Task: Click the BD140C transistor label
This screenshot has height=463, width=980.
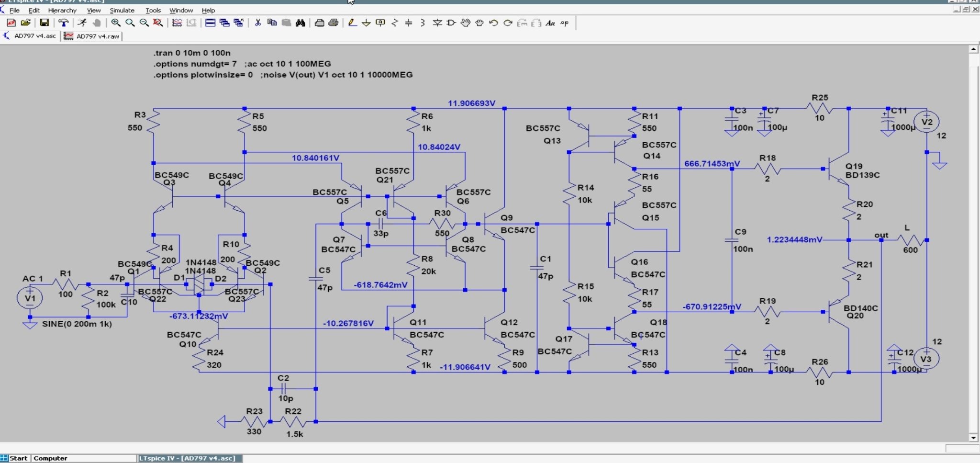Action: coord(860,308)
